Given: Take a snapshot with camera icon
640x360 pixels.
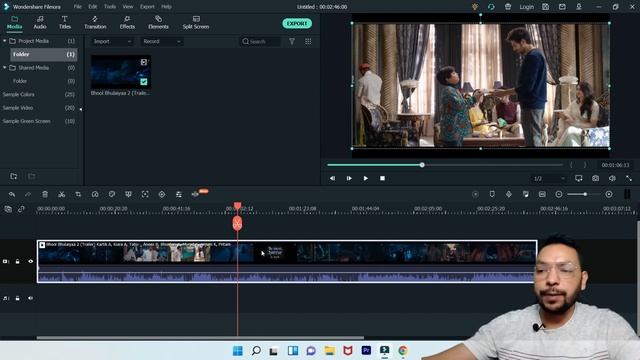Looking at the screenshot, I should 596,178.
